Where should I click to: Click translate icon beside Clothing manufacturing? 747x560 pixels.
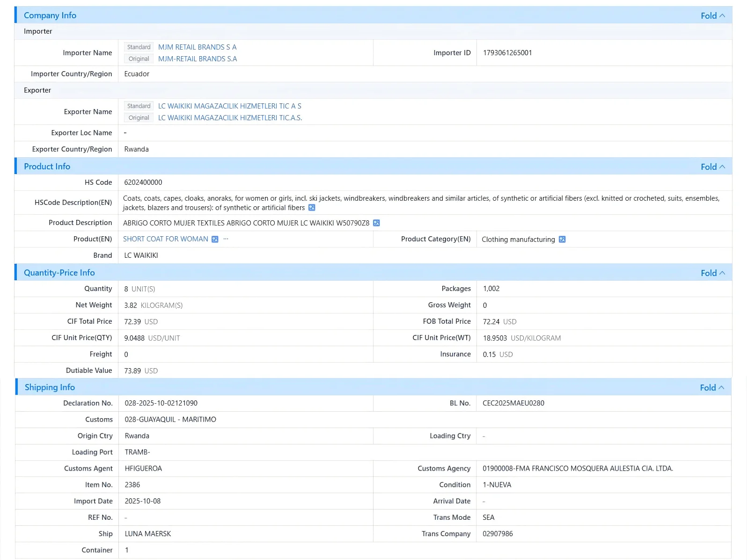(562, 240)
